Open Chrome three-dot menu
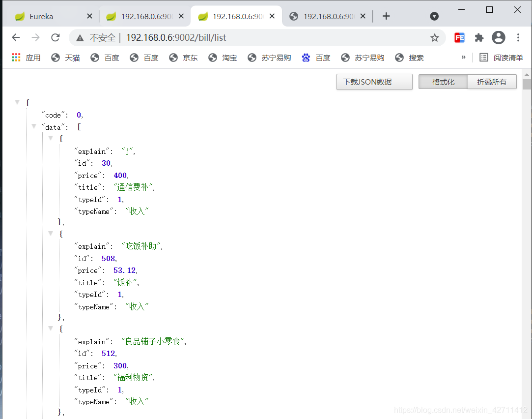 tap(518, 38)
